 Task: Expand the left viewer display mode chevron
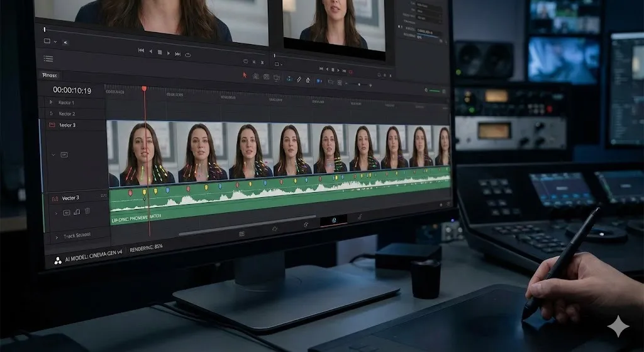pyautogui.click(x=55, y=42)
